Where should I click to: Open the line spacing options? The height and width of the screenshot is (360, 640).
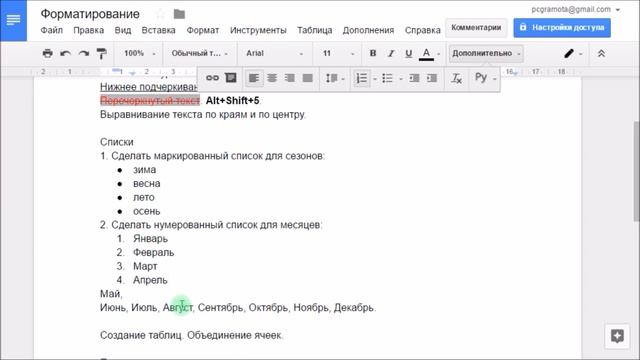(335, 78)
